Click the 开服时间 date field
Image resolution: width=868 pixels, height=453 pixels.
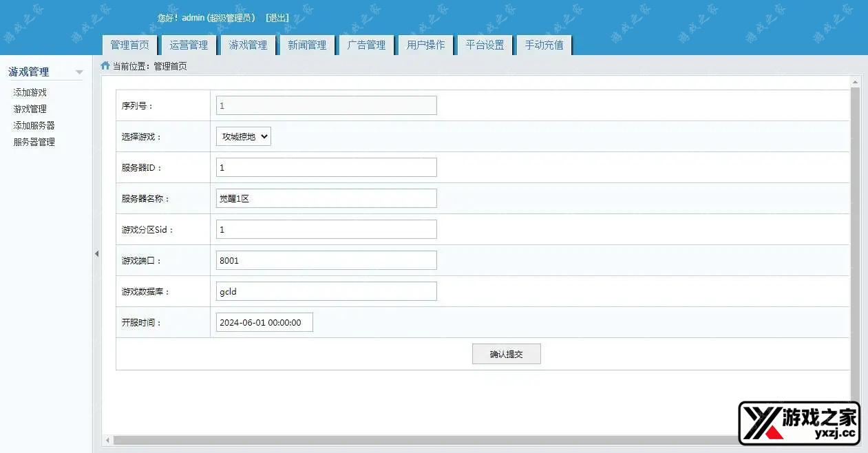264,322
